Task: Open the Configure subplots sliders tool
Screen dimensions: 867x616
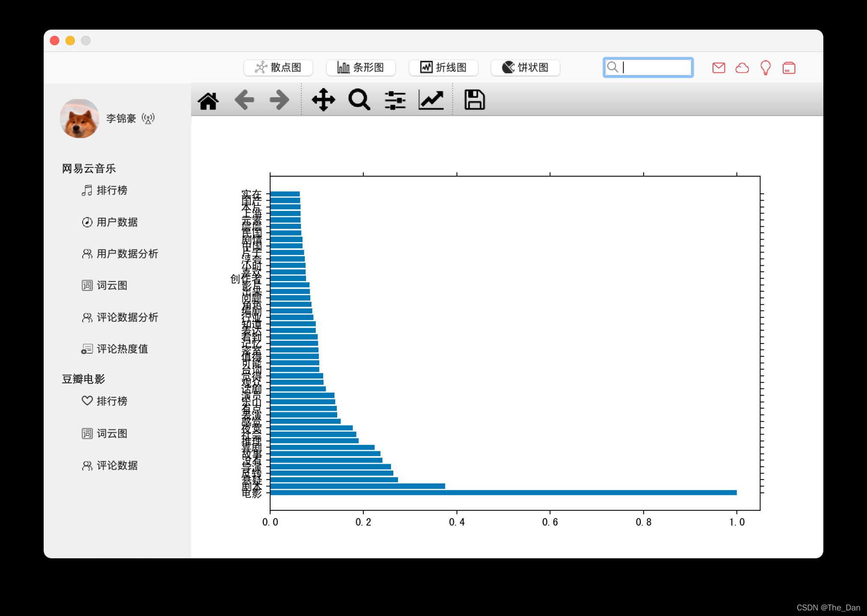Action: (395, 101)
